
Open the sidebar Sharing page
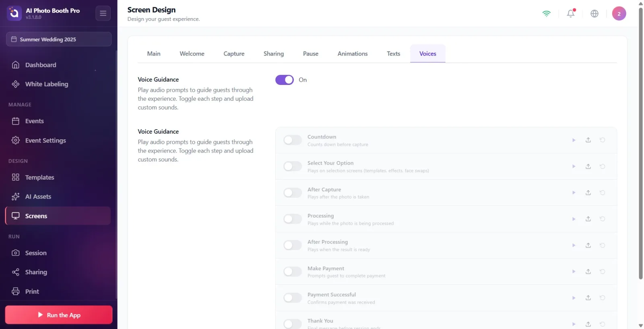pyautogui.click(x=58, y=272)
